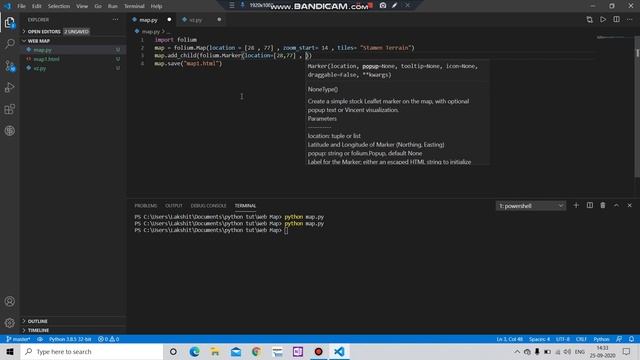
Task: Open Chrome from taskbar
Action: pyautogui.click(x=256, y=351)
